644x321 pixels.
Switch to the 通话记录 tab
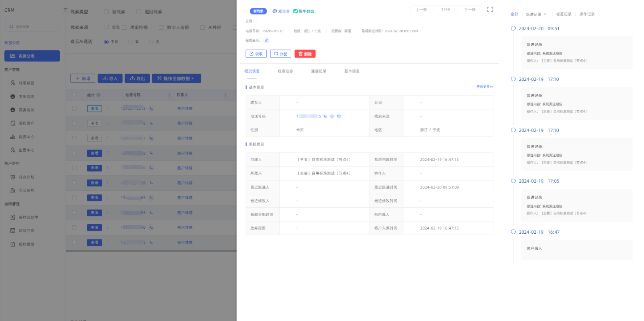(319, 71)
